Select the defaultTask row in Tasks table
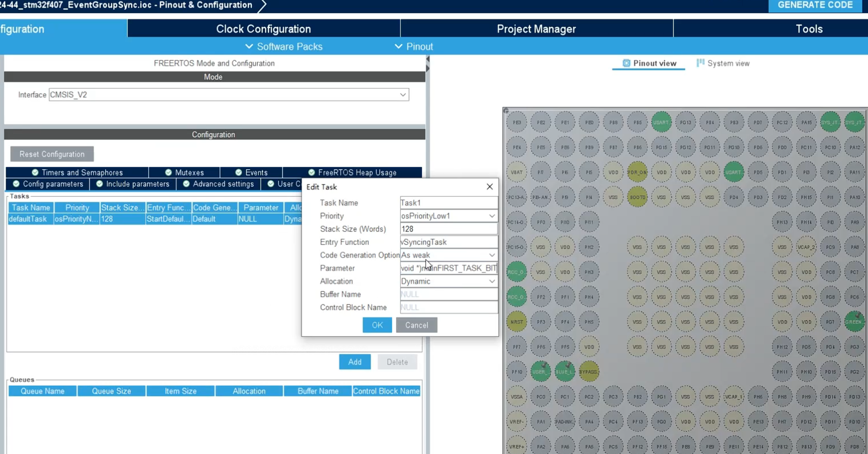 [155, 219]
